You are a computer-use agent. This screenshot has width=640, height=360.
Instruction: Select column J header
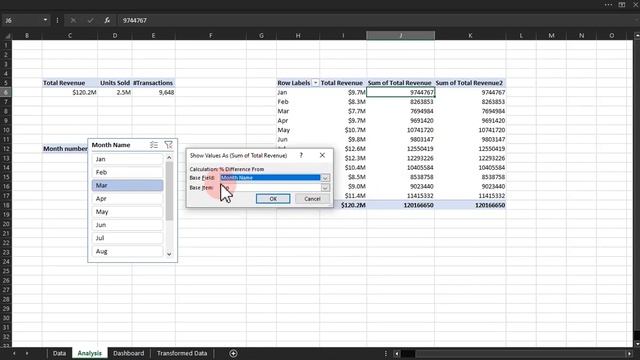[400, 36]
